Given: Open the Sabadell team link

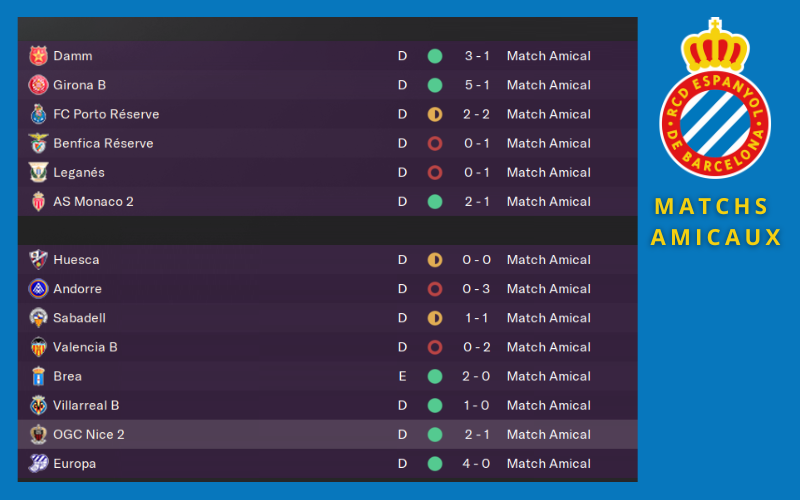Looking at the screenshot, I should [x=79, y=318].
